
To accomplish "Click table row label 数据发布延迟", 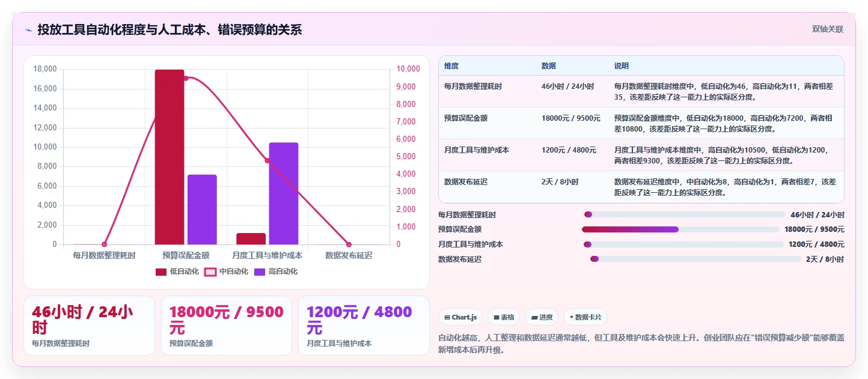I will 466,182.
